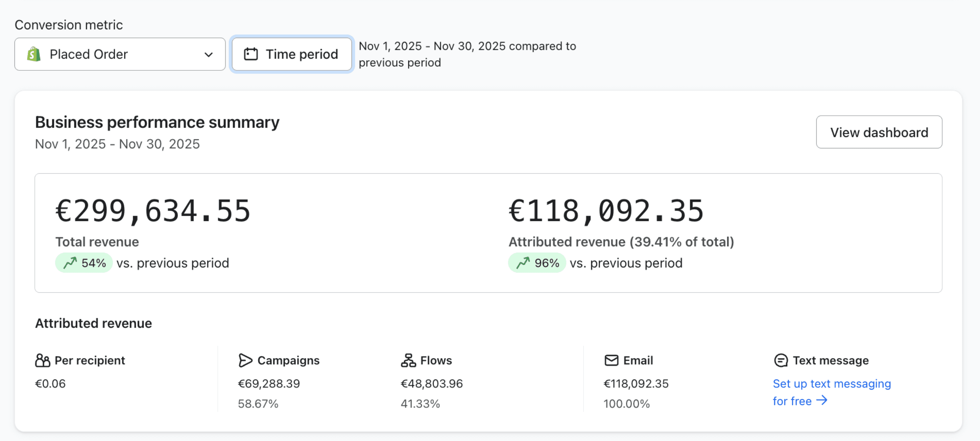Open the Time period picker
The image size is (980, 441).
292,54
